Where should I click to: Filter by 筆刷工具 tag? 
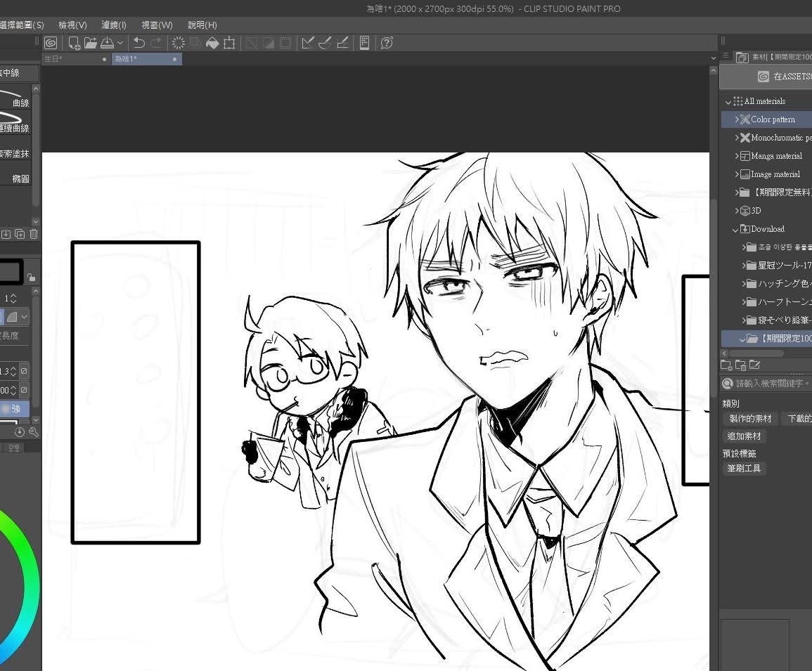pos(745,469)
